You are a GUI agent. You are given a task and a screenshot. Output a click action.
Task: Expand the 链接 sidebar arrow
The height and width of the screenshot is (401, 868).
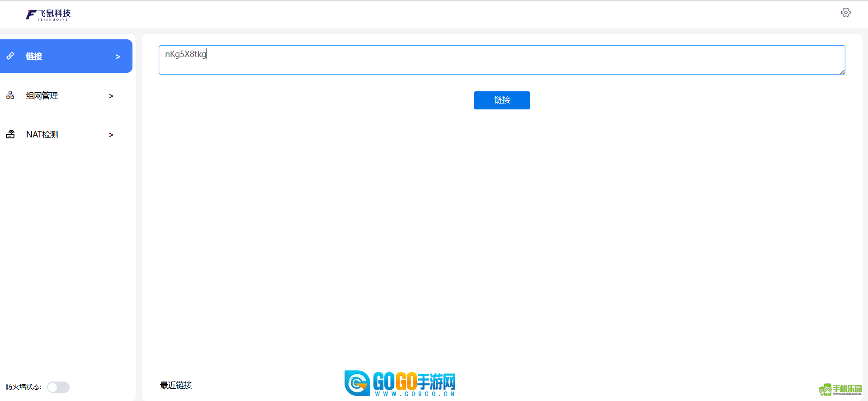pyautogui.click(x=118, y=57)
